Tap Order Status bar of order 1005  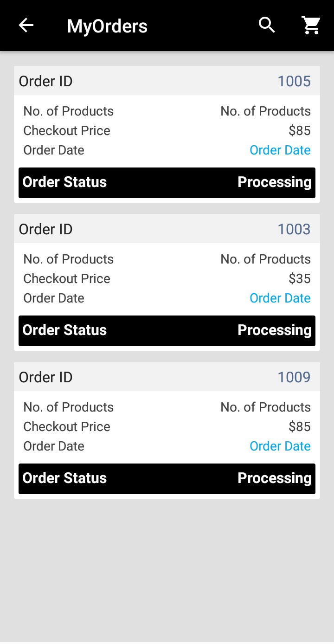click(x=167, y=182)
